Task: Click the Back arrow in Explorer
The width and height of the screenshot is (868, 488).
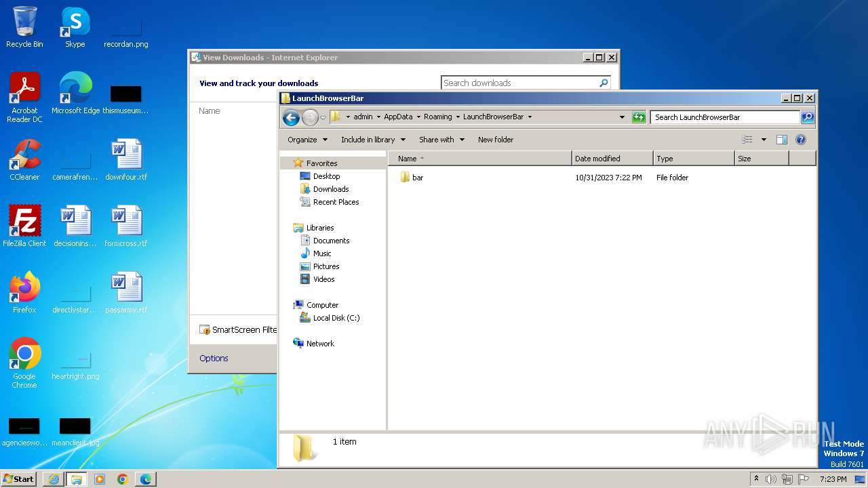Action: (291, 117)
